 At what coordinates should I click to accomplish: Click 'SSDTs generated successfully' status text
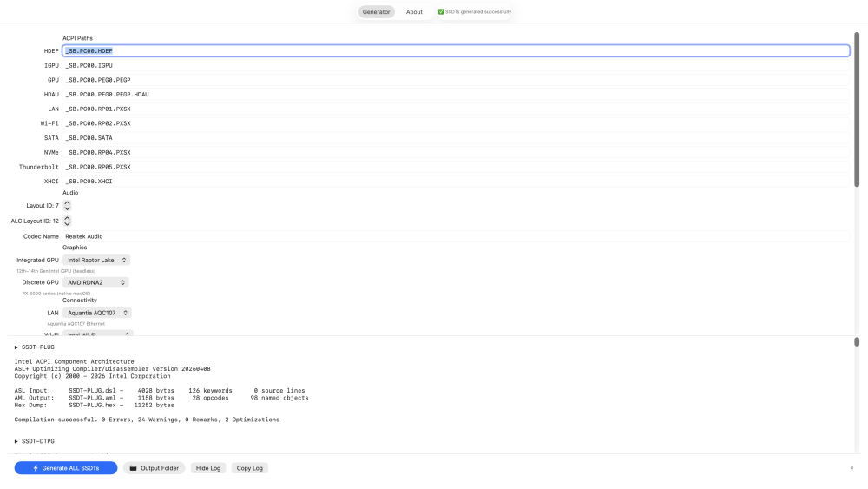click(478, 11)
